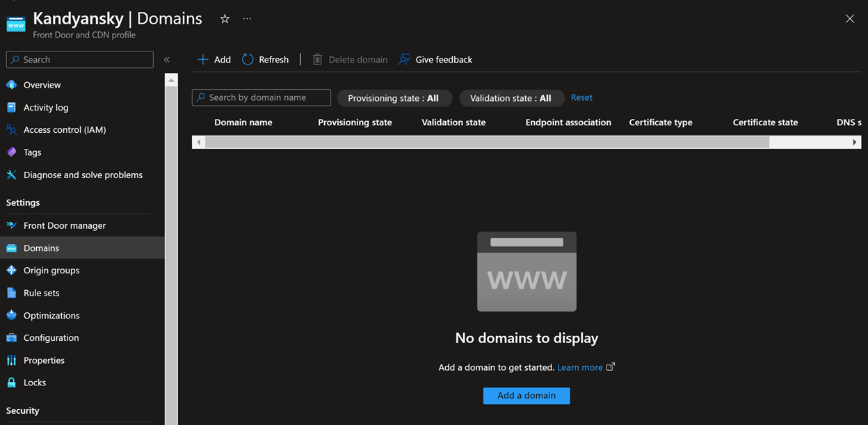The image size is (868, 425).
Task: Focus the sidebar Search box
Action: (x=80, y=60)
